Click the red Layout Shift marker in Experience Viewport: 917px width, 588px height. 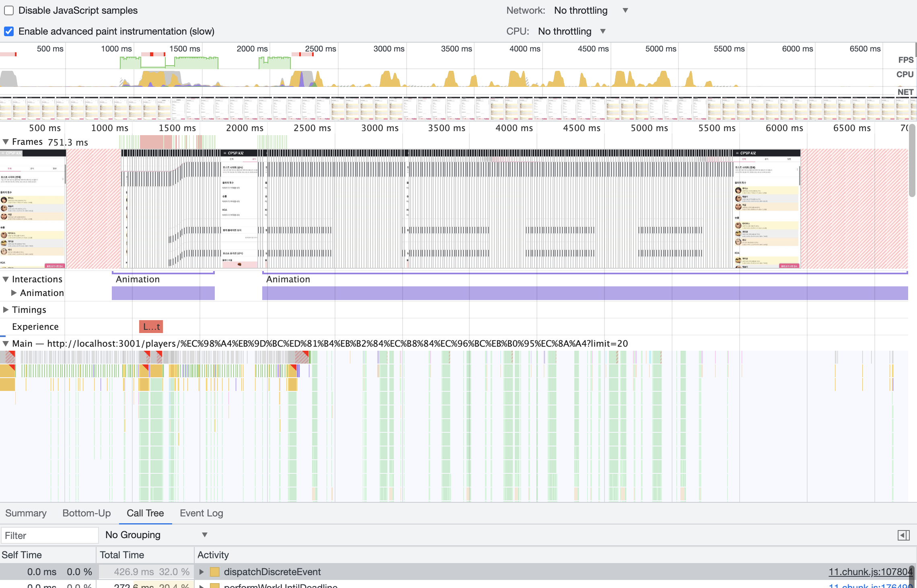[x=151, y=327]
